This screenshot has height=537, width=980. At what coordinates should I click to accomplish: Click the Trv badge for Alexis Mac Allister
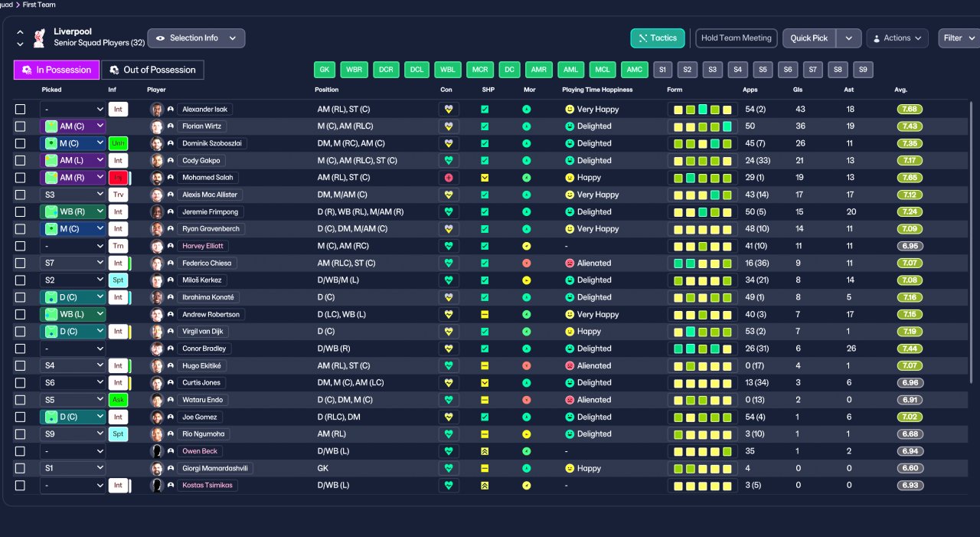pos(118,195)
